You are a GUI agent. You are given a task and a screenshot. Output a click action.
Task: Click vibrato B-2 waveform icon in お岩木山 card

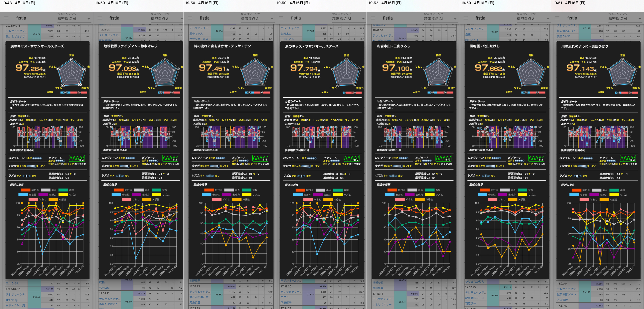pyautogui.click(x=443, y=158)
